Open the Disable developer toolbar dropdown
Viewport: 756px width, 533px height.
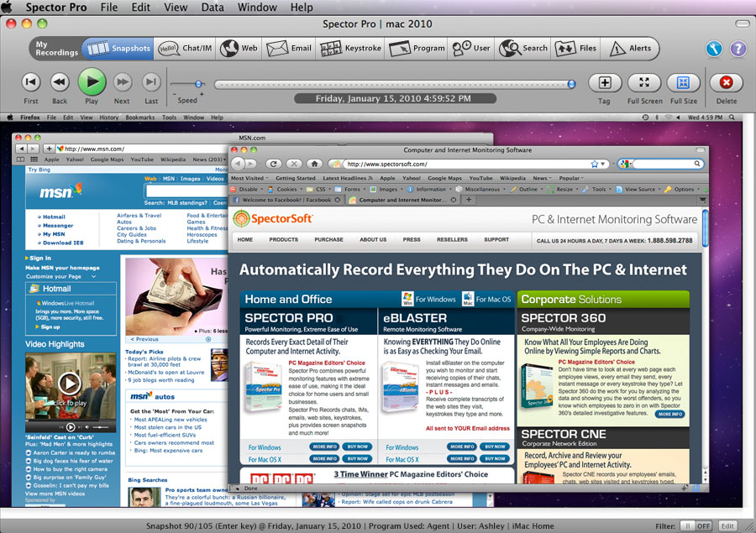click(247, 190)
